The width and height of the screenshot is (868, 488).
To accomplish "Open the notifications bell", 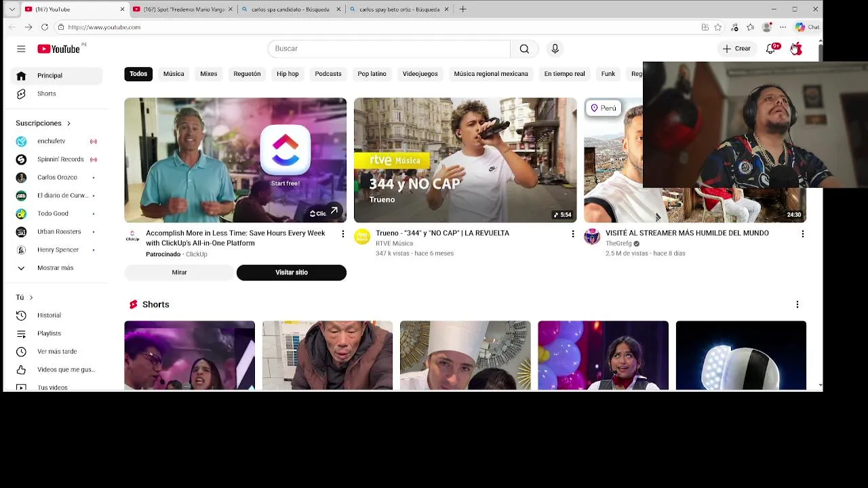I will click(771, 49).
